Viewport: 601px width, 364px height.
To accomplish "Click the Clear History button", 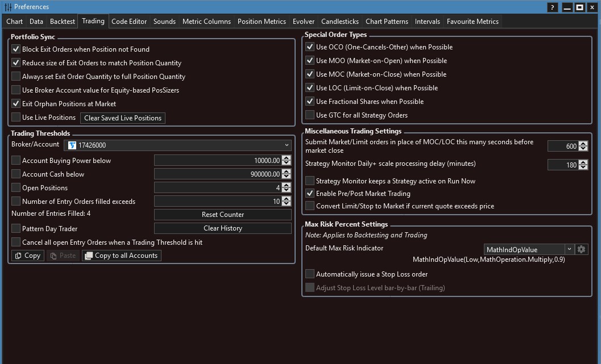I will [223, 228].
